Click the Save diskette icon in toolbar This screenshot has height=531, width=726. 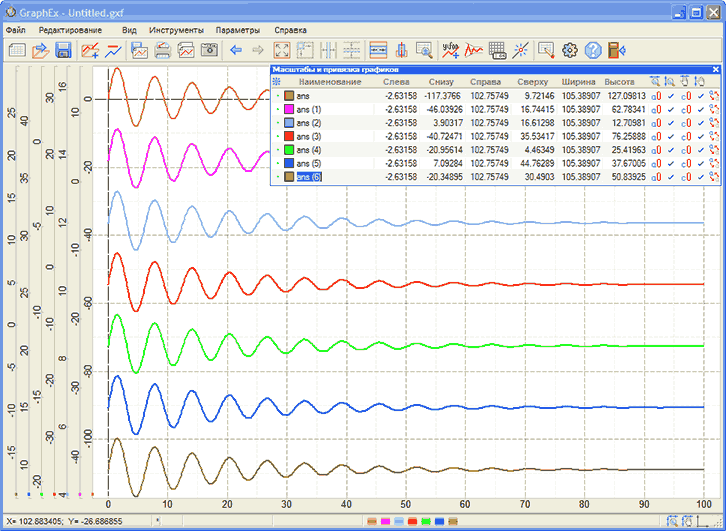62,50
